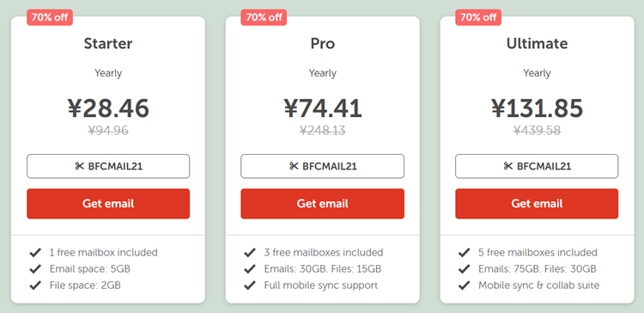Select the Ultimate plan title
Screen dimensions: 644x313
(537, 44)
